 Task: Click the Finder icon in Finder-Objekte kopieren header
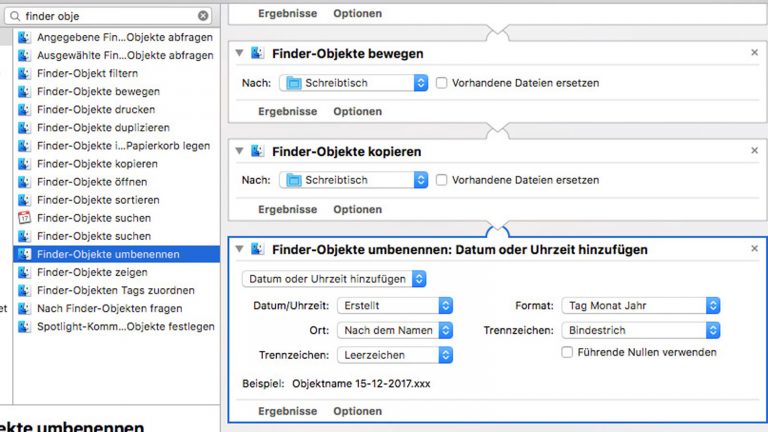pos(258,151)
